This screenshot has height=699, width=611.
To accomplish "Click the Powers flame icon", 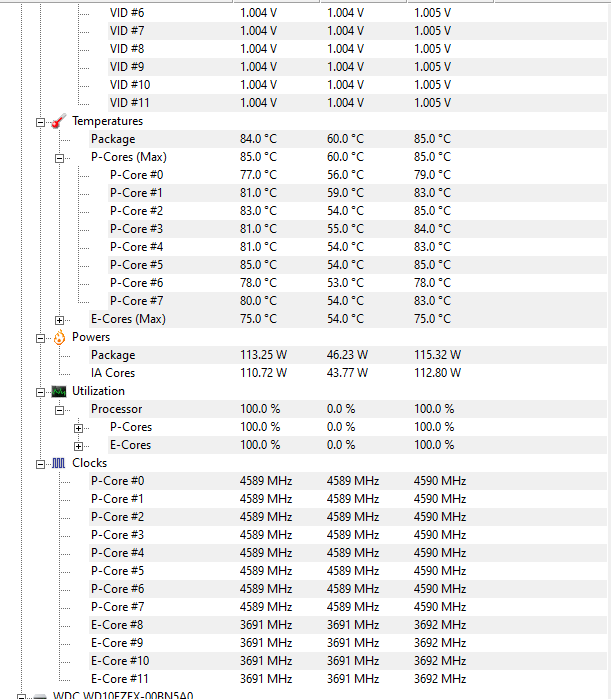I will point(58,337).
